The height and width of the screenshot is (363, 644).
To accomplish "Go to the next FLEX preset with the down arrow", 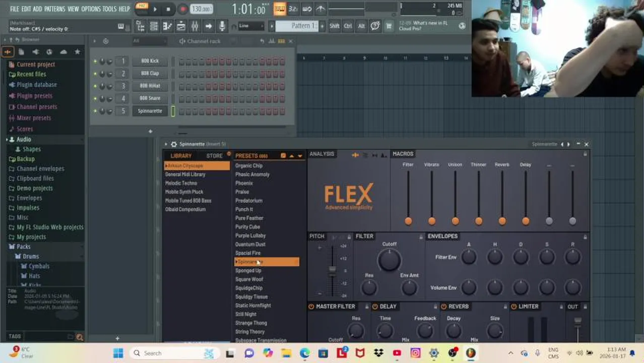I will point(300,156).
